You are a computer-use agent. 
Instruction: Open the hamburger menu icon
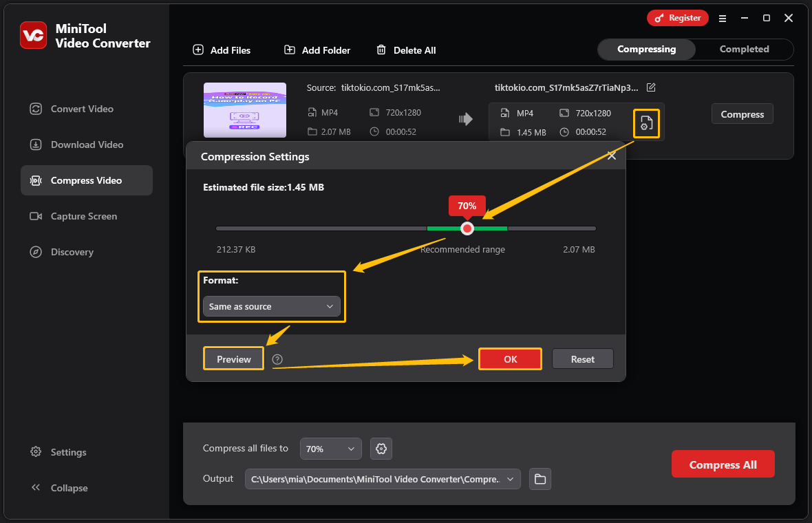click(x=723, y=18)
